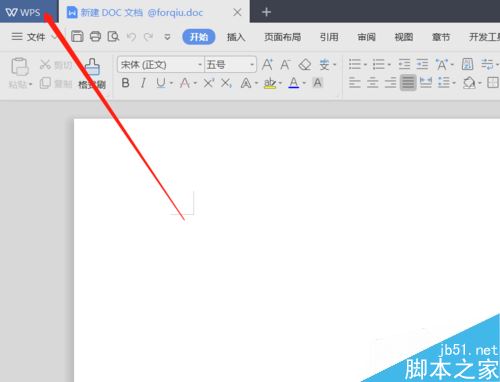Image resolution: width=500 pixels, height=382 pixels.
Task: Decrease font size with A- icon
Action: 285,64
